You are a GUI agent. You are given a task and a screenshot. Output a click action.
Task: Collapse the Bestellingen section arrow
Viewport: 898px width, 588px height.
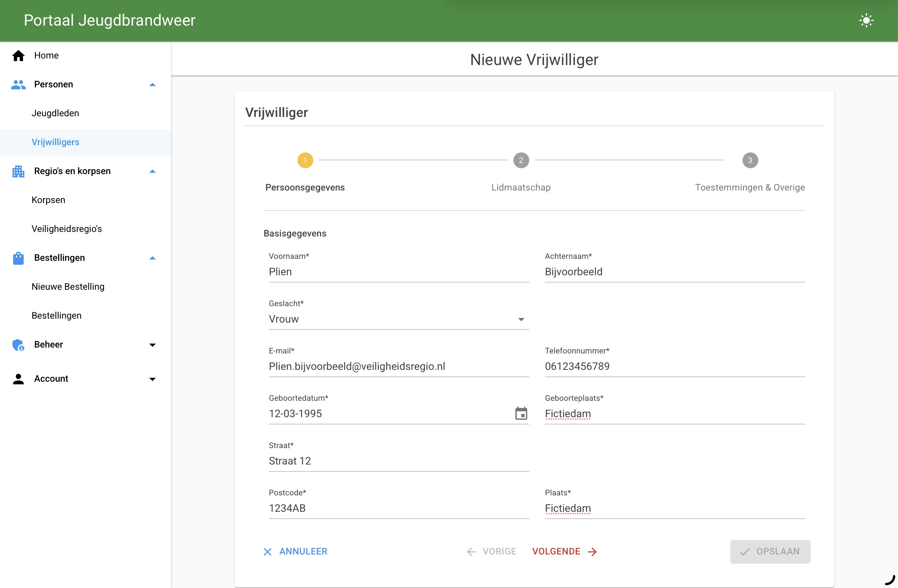[x=153, y=258]
